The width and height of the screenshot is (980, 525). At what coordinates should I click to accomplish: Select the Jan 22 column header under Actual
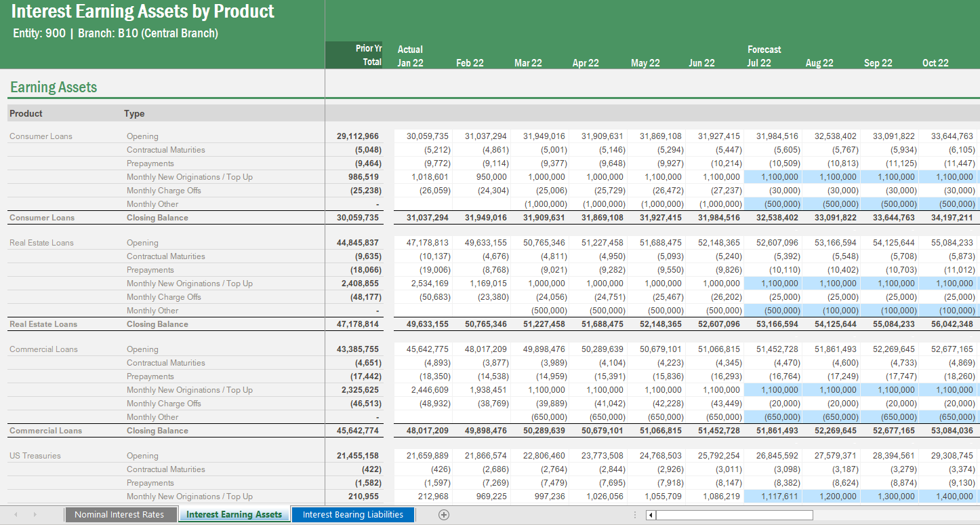point(410,62)
